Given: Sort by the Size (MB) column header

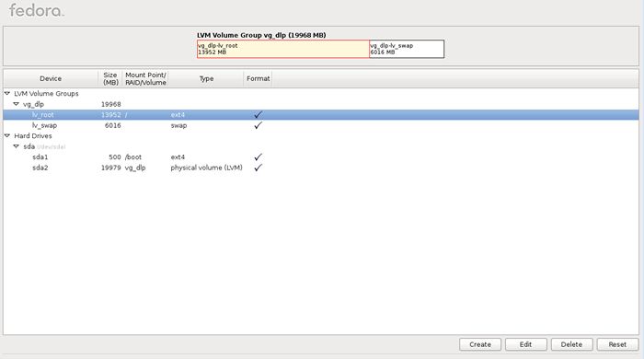Looking at the screenshot, I should point(110,78).
